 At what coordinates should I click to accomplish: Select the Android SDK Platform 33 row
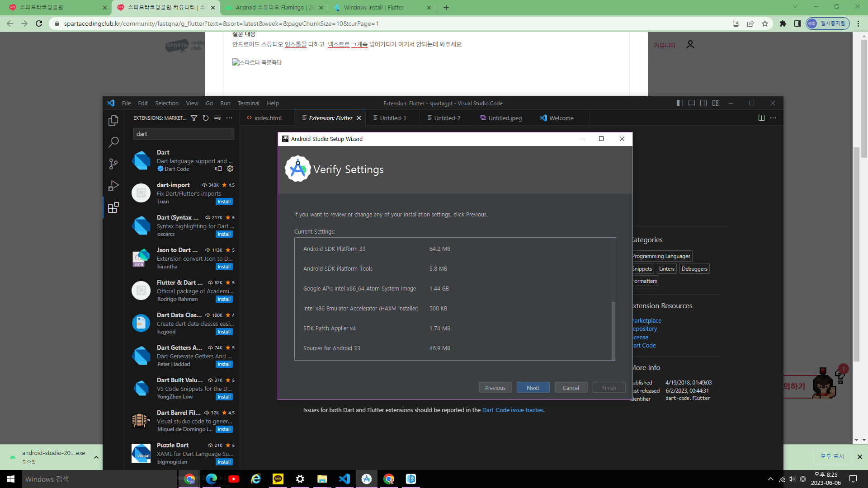[x=453, y=249]
